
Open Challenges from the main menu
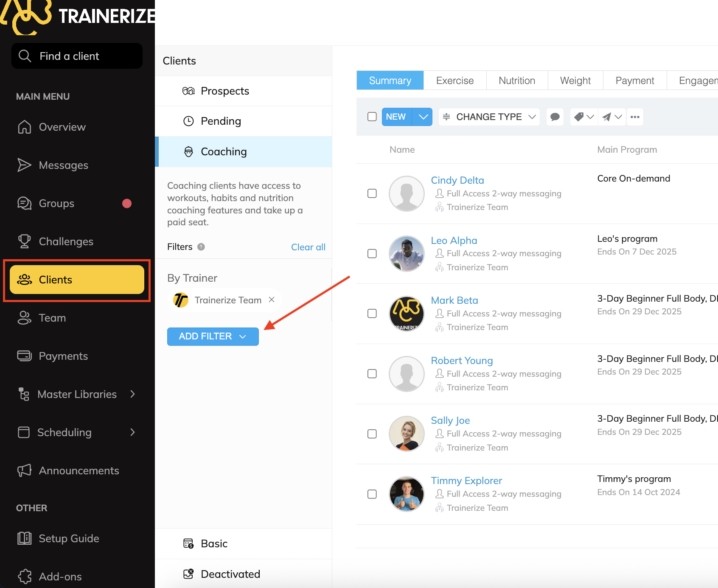66,241
